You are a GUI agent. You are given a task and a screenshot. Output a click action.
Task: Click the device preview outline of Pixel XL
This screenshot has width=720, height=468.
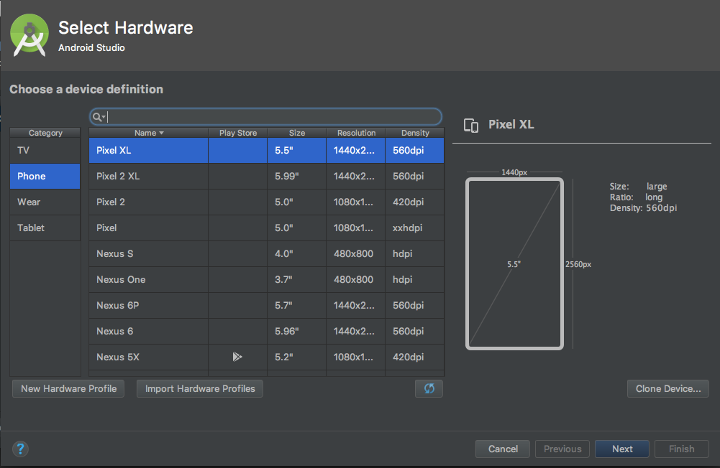[514, 264]
